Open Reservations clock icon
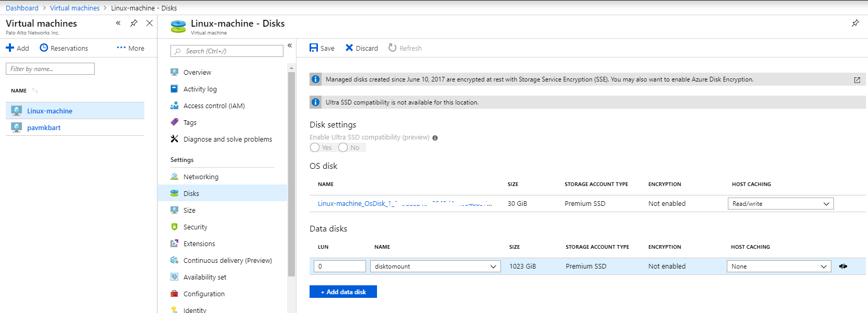The image size is (868, 313). tap(44, 48)
